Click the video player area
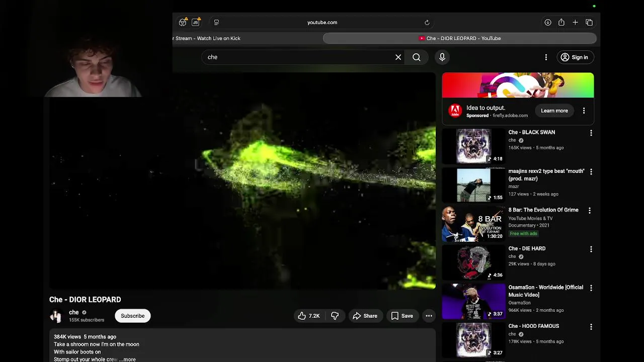The height and width of the screenshot is (362, 644). click(x=243, y=181)
